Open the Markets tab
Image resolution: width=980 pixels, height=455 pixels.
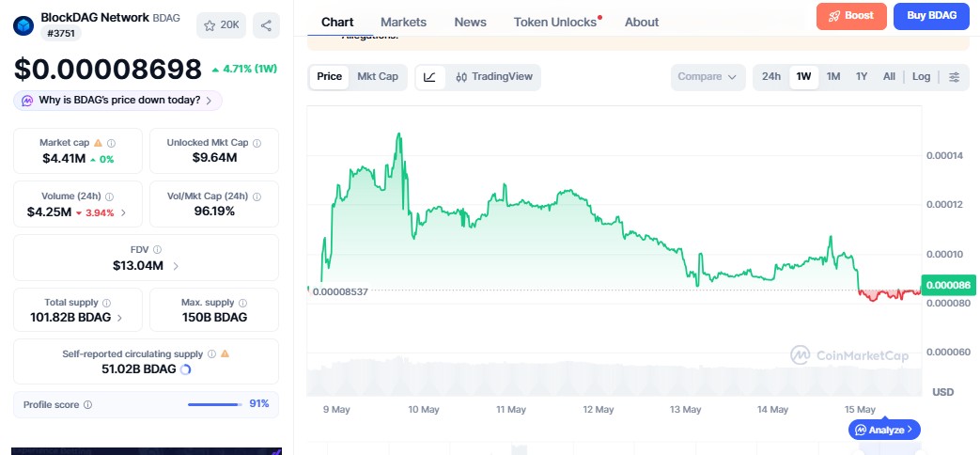403,23
